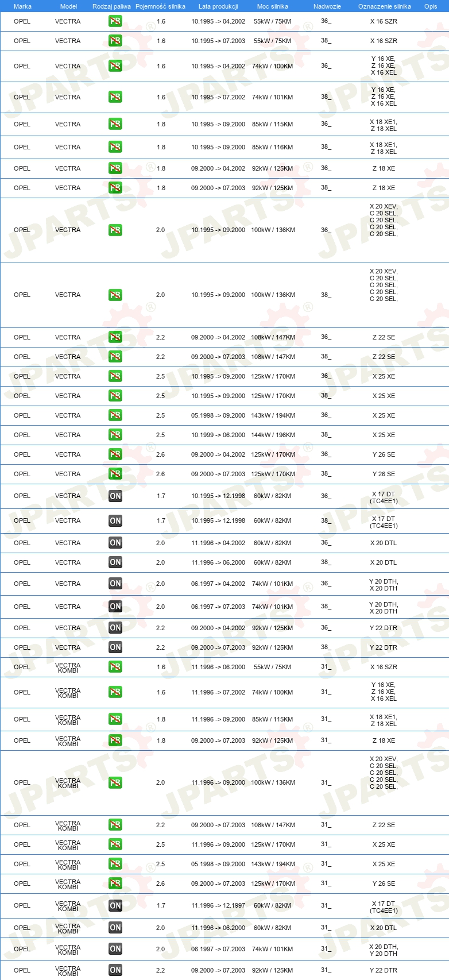Click PB petrol icon in Vectra 38_ X 16 SZR row

[115, 41]
